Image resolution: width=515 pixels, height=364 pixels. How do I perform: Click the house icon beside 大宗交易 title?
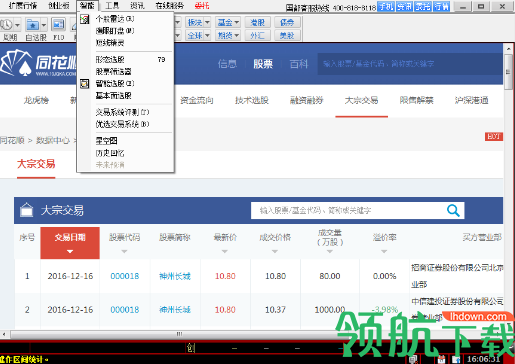pyautogui.click(x=27, y=210)
